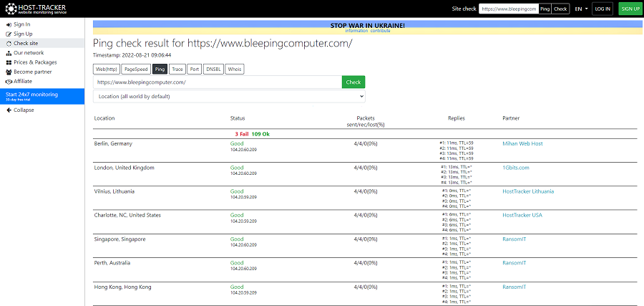Screen dimensions: 644x306
Task: Open the Location dropdown
Action: pyautogui.click(x=229, y=96)
